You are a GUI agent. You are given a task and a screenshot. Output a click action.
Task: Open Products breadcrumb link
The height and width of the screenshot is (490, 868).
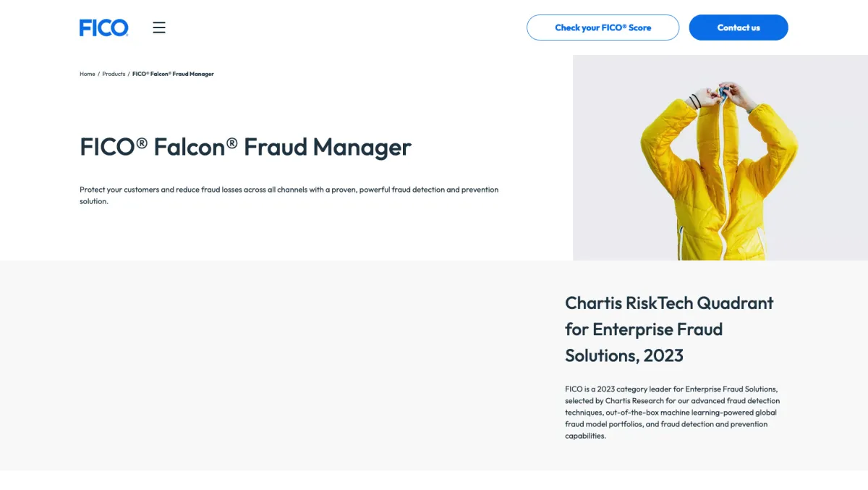[114, 74]
